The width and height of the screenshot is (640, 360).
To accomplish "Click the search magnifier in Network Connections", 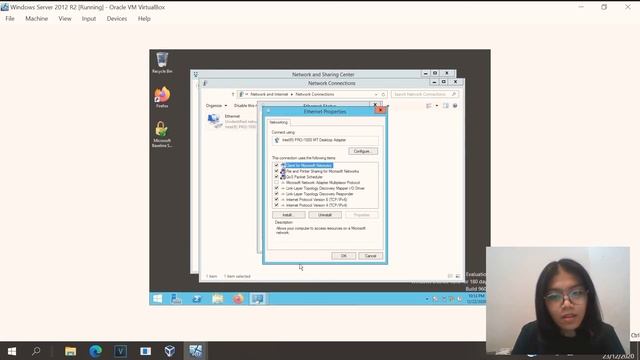I will coord(453,94).
